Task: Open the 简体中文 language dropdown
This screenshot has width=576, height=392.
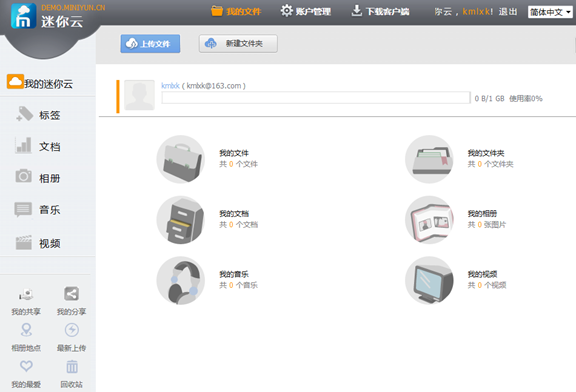Action: pyautogui.click(x=550, y=12)
